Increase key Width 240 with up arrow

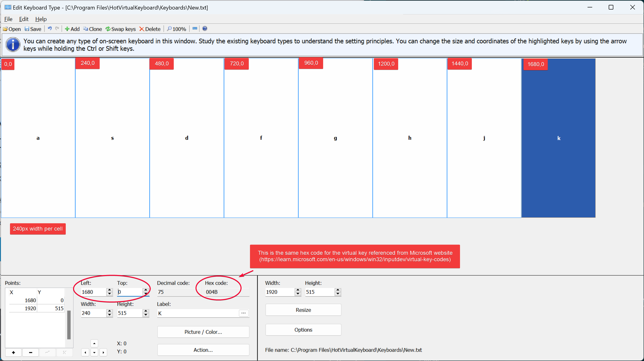109,311
